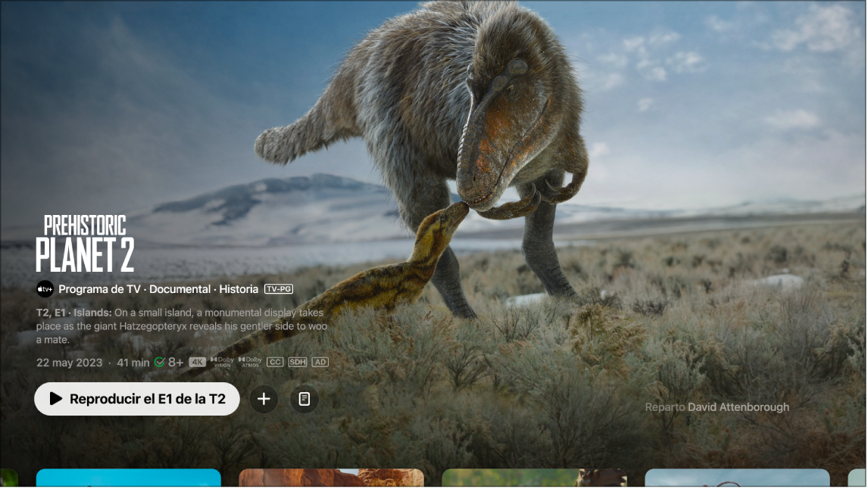Open the Prehistoric Planet 2 title logo

pos(86,244)
